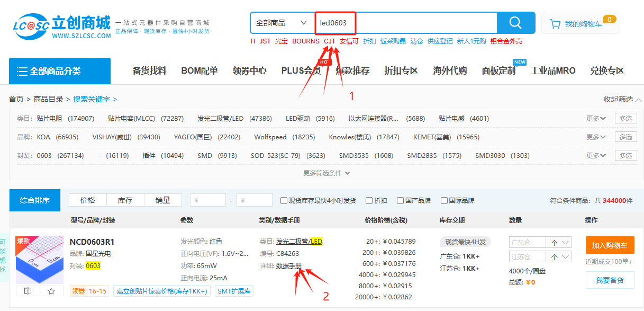This screenshot has height=311, width=644.
Task: Click 加入购物车 button
Action: click(610, 245)
